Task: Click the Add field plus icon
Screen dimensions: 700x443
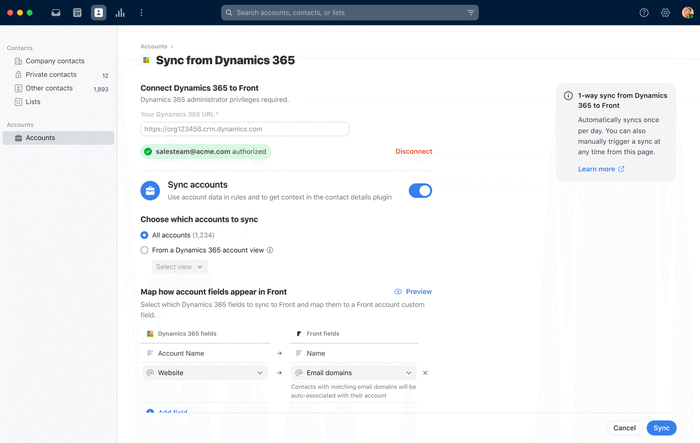Action: coord(150,412)
